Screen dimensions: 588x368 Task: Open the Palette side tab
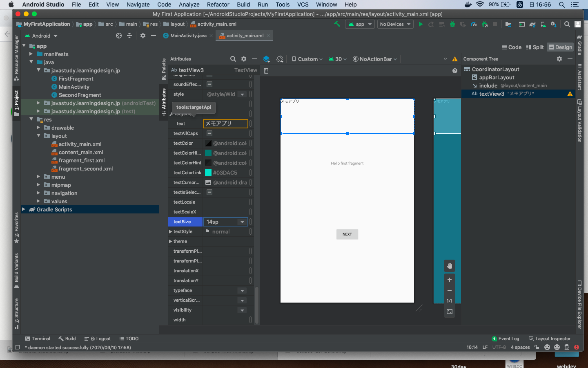[x=164, y=69]
